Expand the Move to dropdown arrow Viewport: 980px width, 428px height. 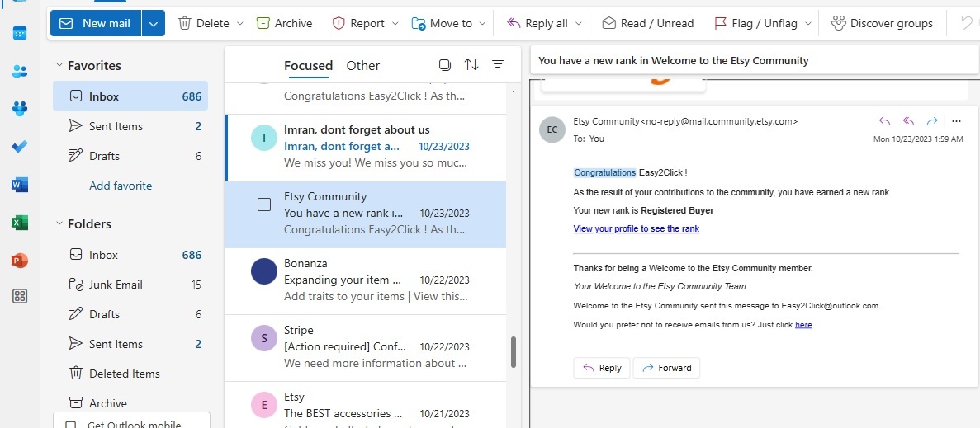click(x=482, y=24)
